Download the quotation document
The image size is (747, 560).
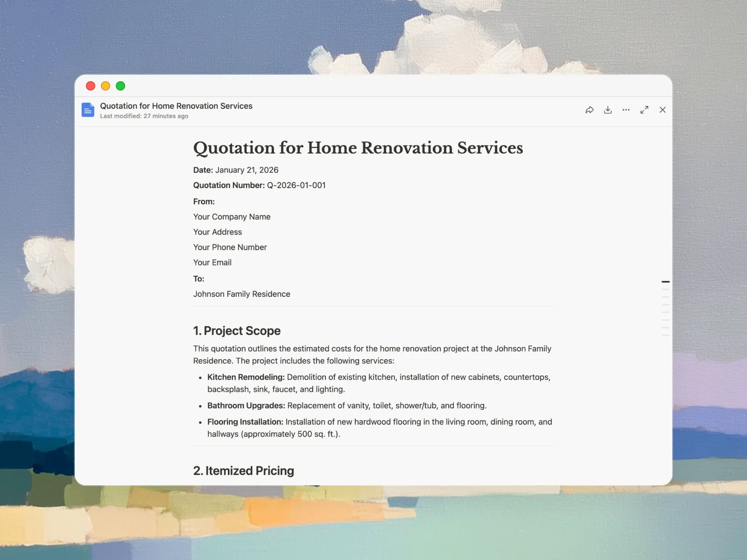click(x=608, y=110)
